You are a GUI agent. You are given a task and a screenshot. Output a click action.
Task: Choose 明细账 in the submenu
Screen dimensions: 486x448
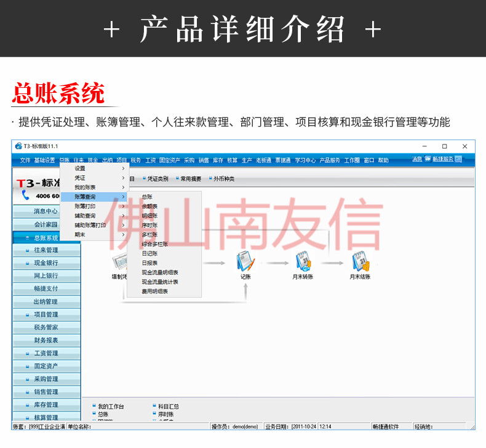[x=164, y=216]
